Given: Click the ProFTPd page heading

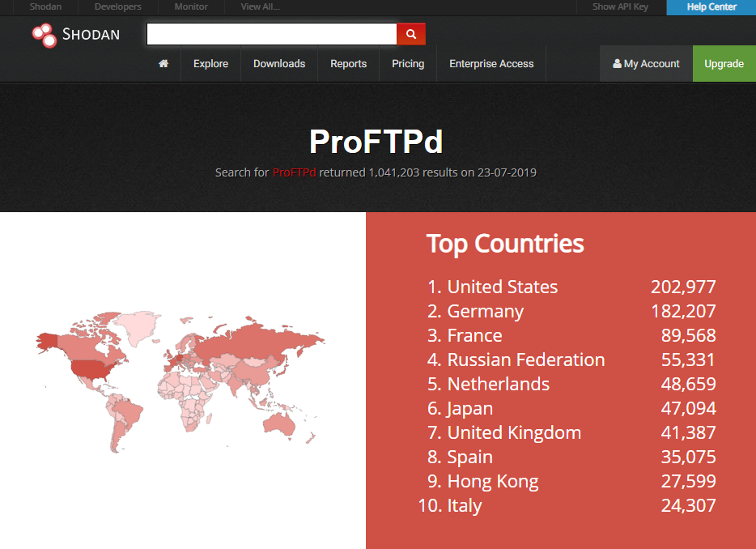Looking at the screenshot, I should tap(376, 142).
